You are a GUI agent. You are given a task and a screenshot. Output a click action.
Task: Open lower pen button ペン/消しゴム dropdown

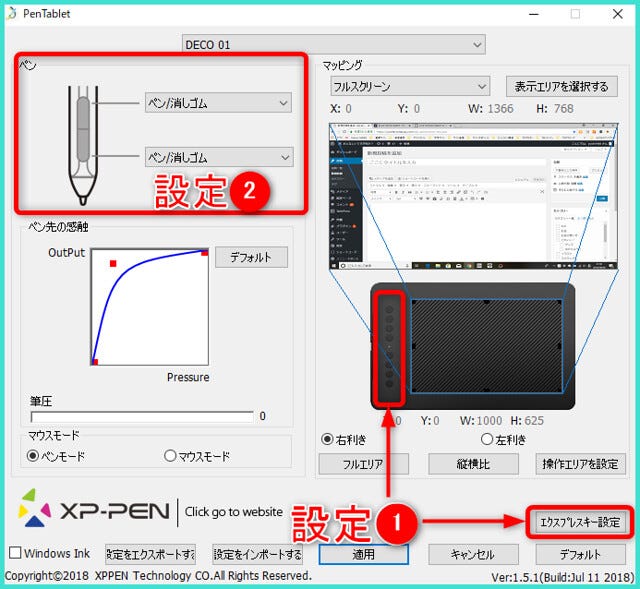pos(219,157)
